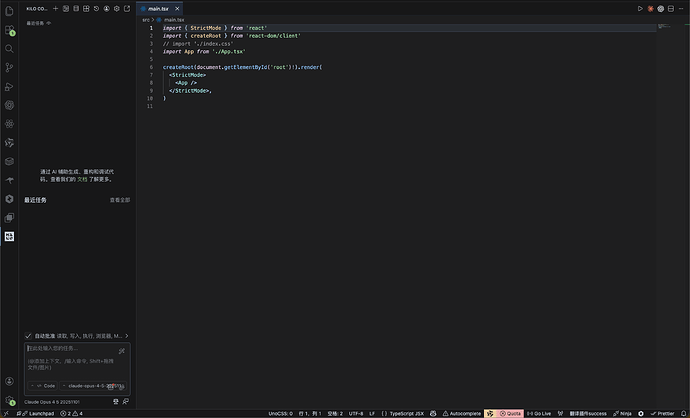Toggle the auto-approve checkbox

pyautogui.click(x=28, y=336)
